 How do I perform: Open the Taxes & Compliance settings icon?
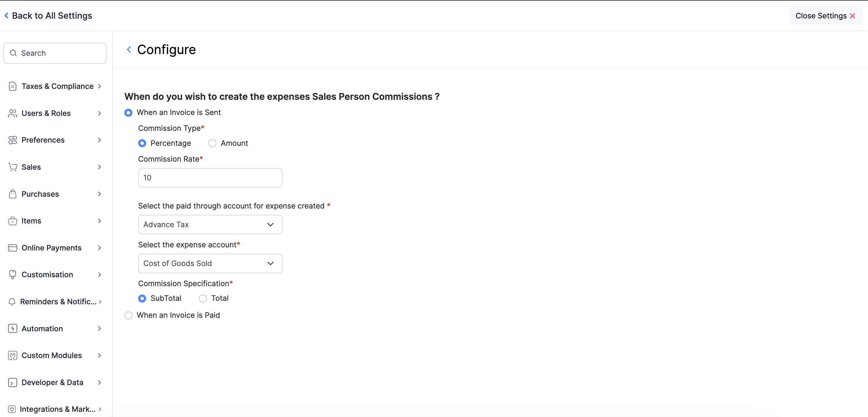click(12, 86)
